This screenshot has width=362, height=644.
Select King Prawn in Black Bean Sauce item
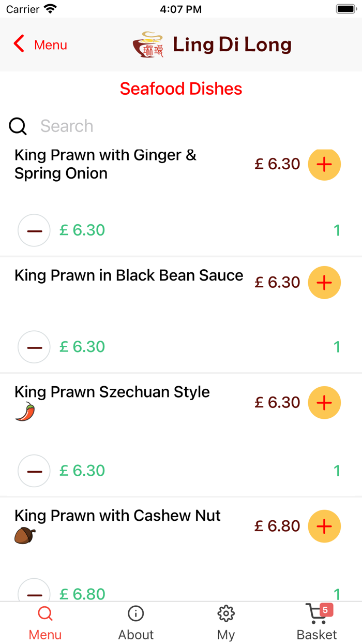click(129, 275)
